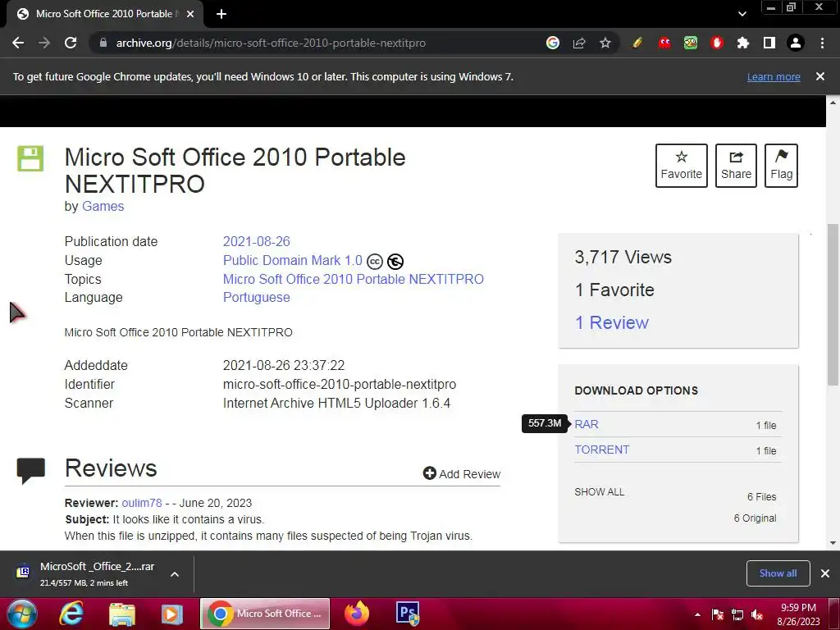This screenshot has height=630, width=840.
Task: Open a new tab with the plus button
Action: pyautogui.click(x=221, y=14)
